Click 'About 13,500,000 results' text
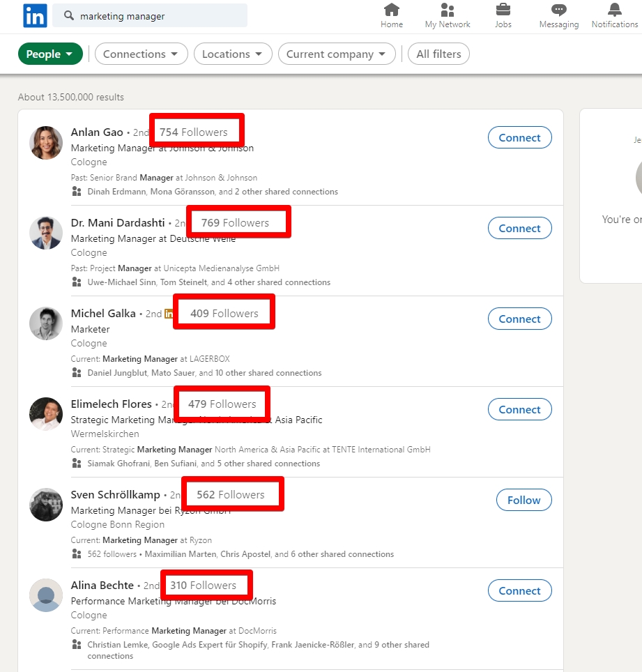Screen dimensions: 642x672 point(70,98)
